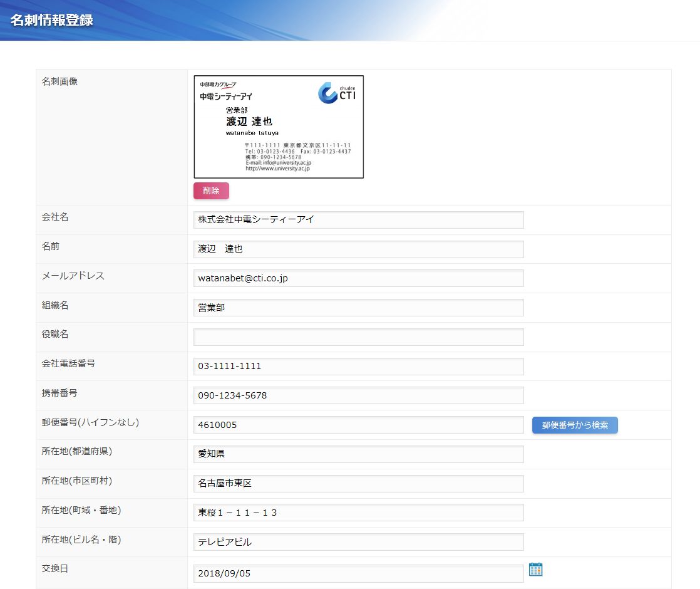Click the 郵便番号から検索 button
The width and height of the screenshot is (700, 589).
point(575,425)
